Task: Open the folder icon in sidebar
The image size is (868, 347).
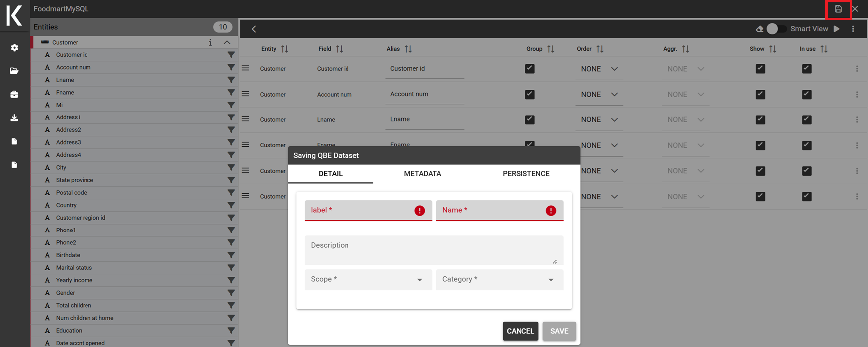Action: [x=14, y=71]
